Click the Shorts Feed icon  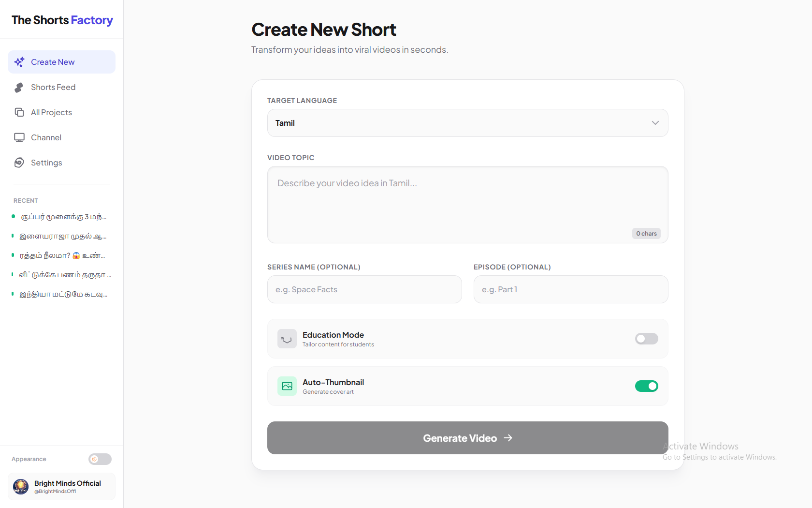click(19, 87)
